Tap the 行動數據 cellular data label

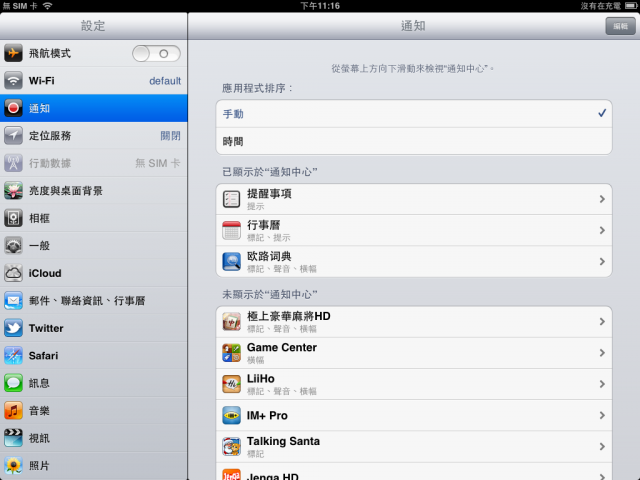tap(50, 163)
